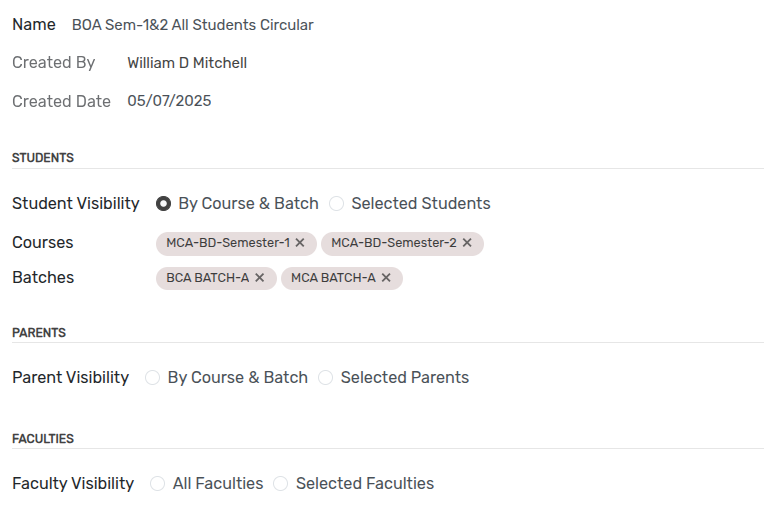
Task: Click the Created Date 05/07/2025 field
Action: 169,101
